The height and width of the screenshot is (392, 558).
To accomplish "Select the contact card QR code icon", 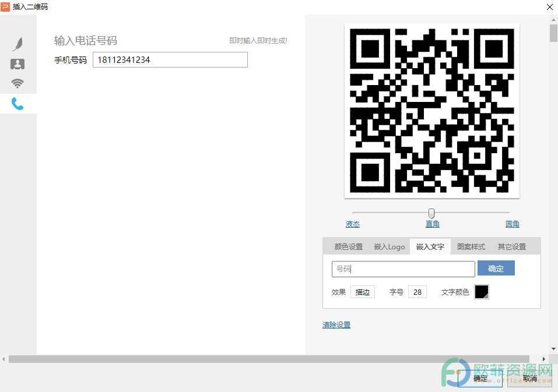I will pos(17,64).
